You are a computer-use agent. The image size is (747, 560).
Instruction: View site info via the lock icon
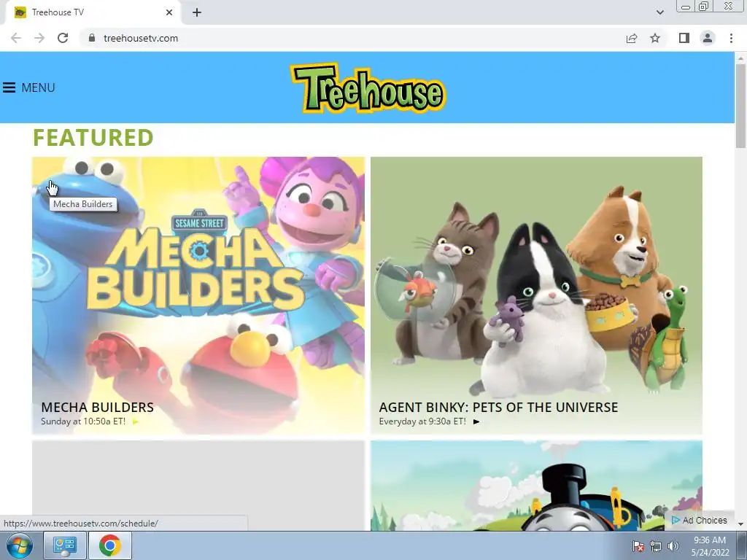point(92,38)
